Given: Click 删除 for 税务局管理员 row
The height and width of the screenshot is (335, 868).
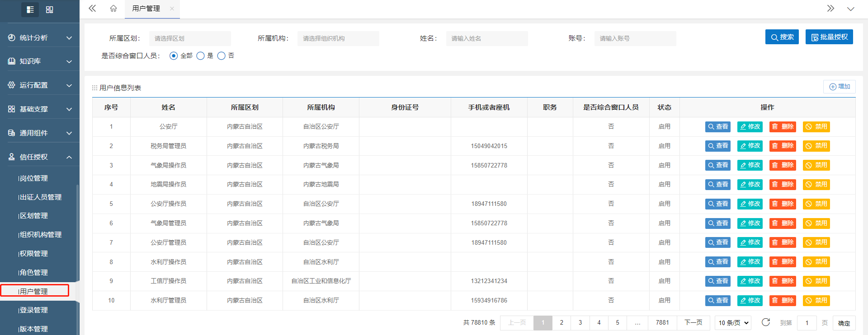Looking at the screenshot, I should [783, 146].
